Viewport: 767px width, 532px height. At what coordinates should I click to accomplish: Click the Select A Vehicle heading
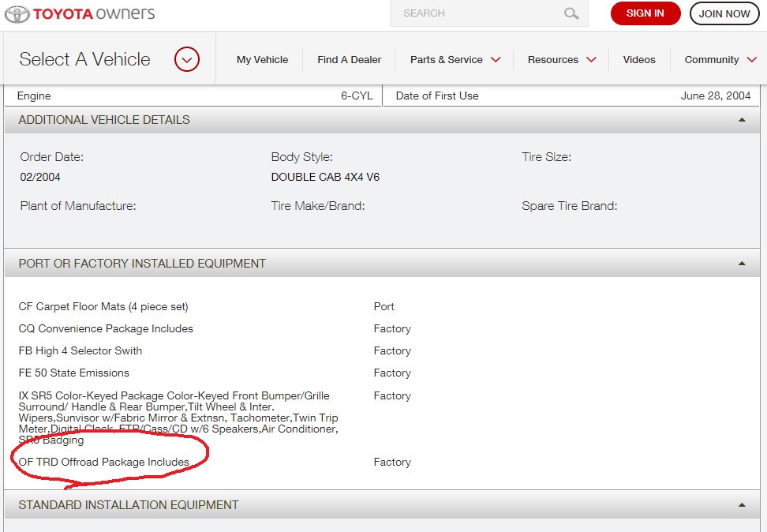pos(84,59)
